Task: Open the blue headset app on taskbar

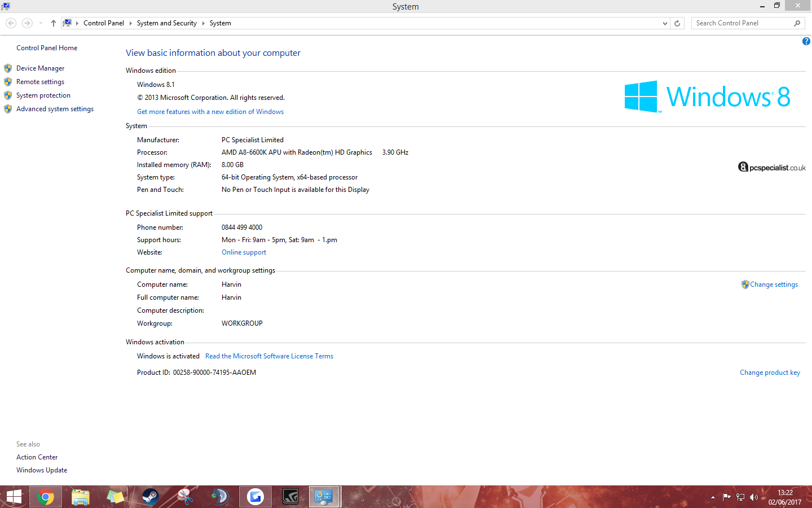Action: pos(220,497)
